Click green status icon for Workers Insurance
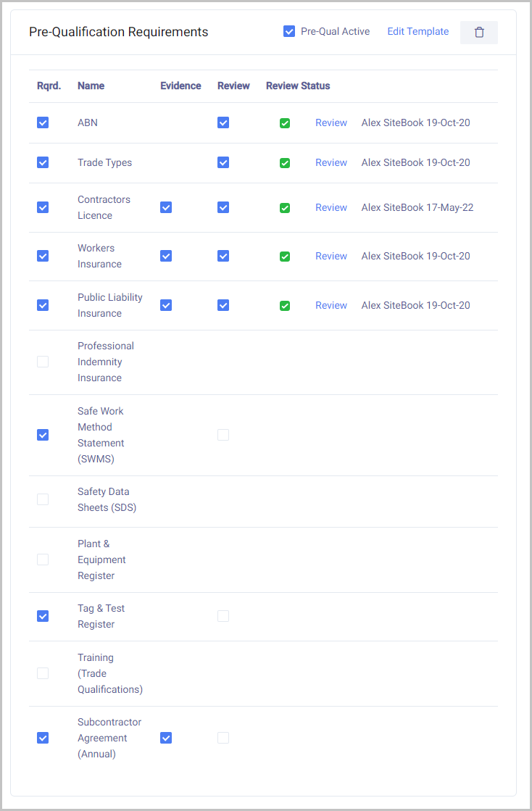This screenshot has height=811, width=532. point(285,257)
